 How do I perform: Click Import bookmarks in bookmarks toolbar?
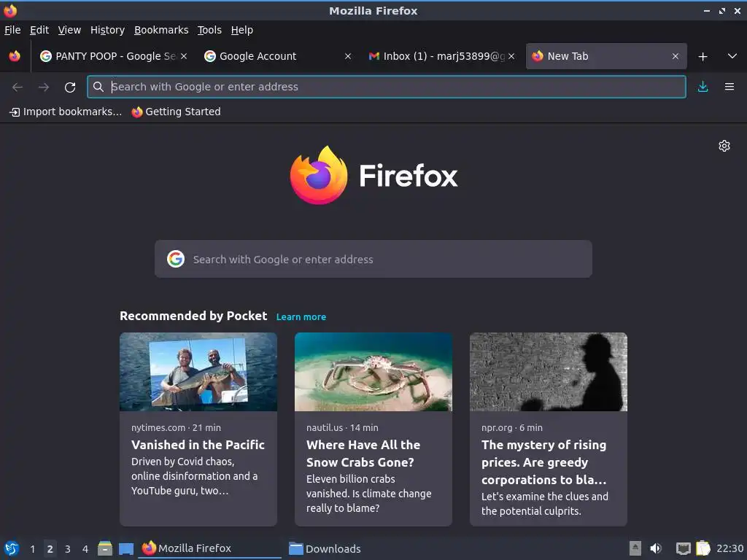(66, 112)
